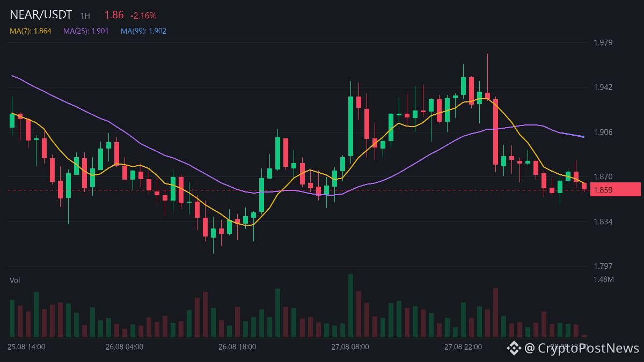The width and height of the screenshot is (644, 362).
Task: Click the tallest green volume bar
Action: (350, 306)
